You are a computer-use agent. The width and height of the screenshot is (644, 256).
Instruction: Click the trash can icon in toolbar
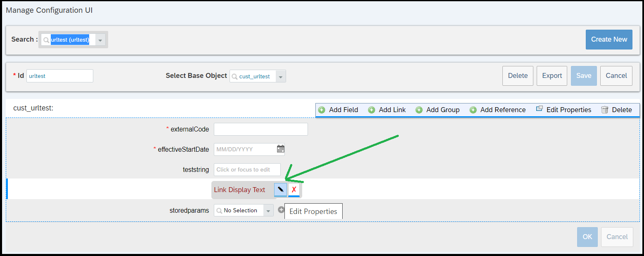tap(605, 110)
